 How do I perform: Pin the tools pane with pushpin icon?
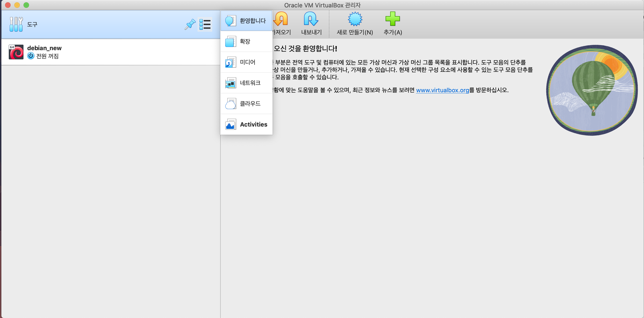(190, 24)
